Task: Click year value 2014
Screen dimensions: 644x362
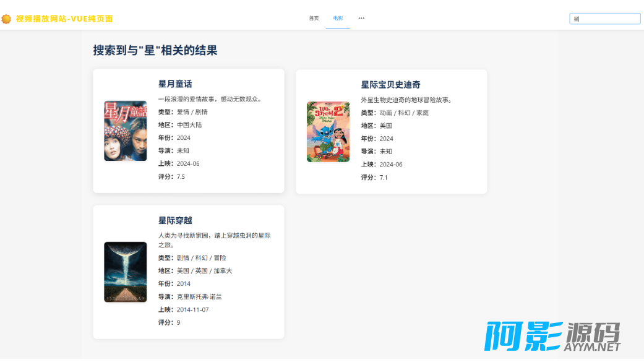Action: pos(184,283)
